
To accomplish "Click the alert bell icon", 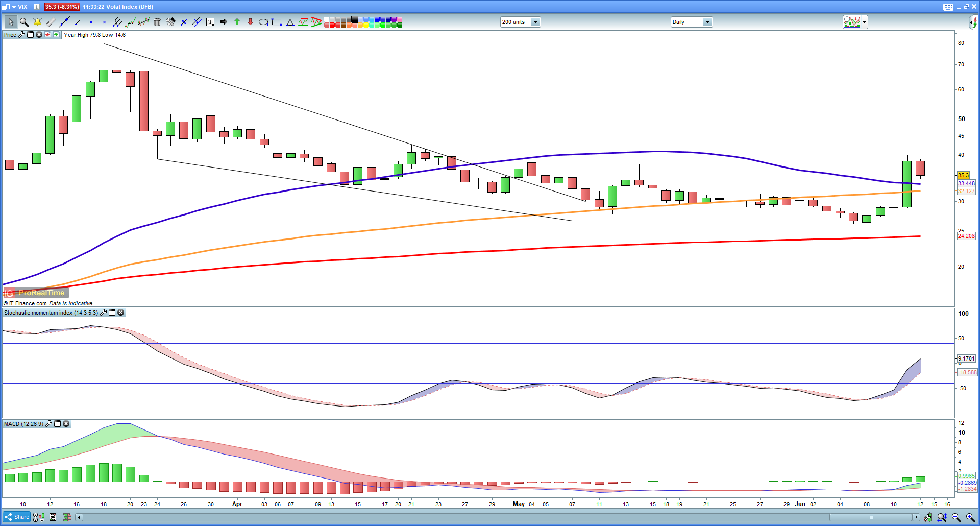I will pyautogui.click(x=37, y=22).
